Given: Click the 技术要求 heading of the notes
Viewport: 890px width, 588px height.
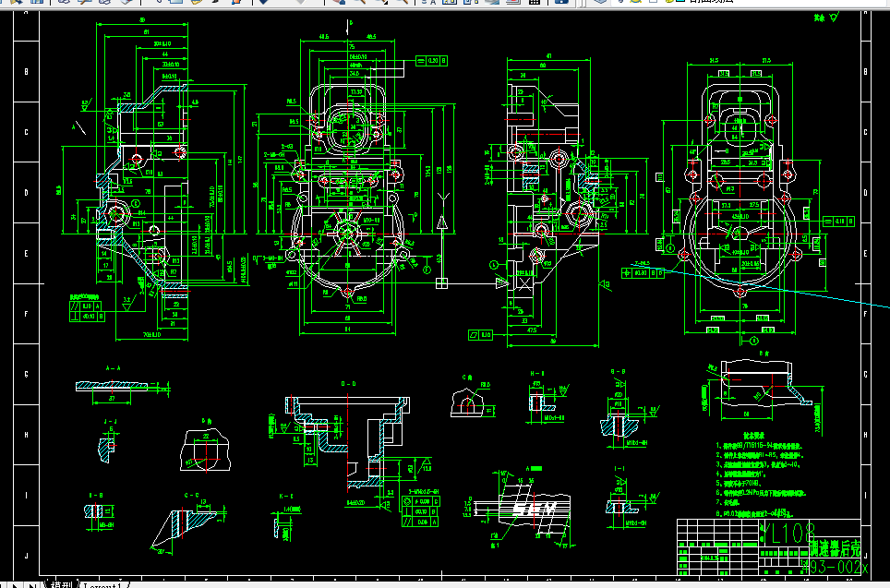Looking at the screenshot, I should tap(755, 435).
